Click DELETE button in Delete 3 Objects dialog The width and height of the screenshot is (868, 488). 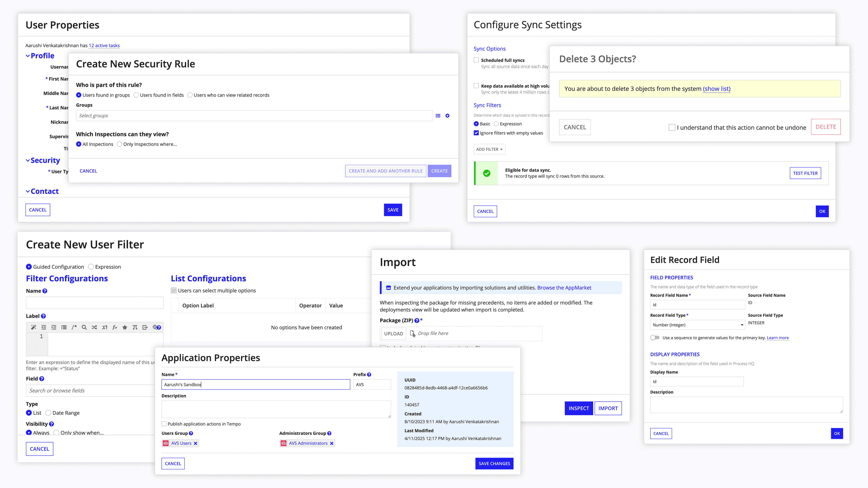(826, 127)
